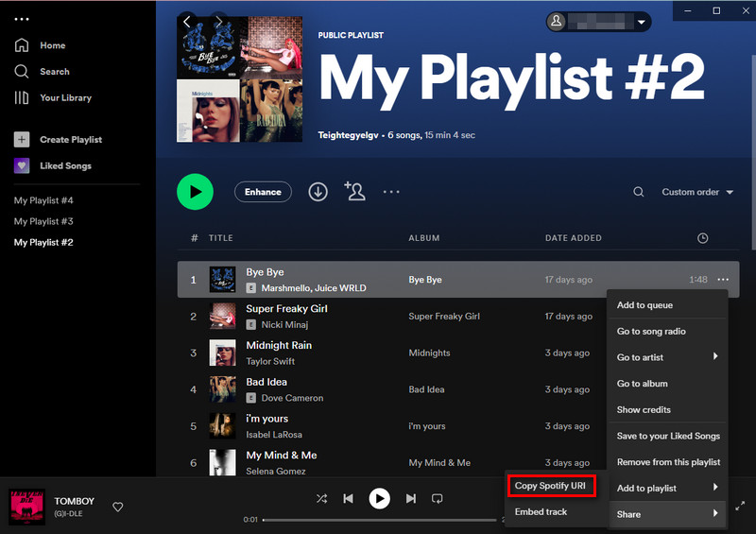This screenshot has height=534, width=756.
Task: Click the Bye Bye album cover thumbnail
Action: (222, 280)
